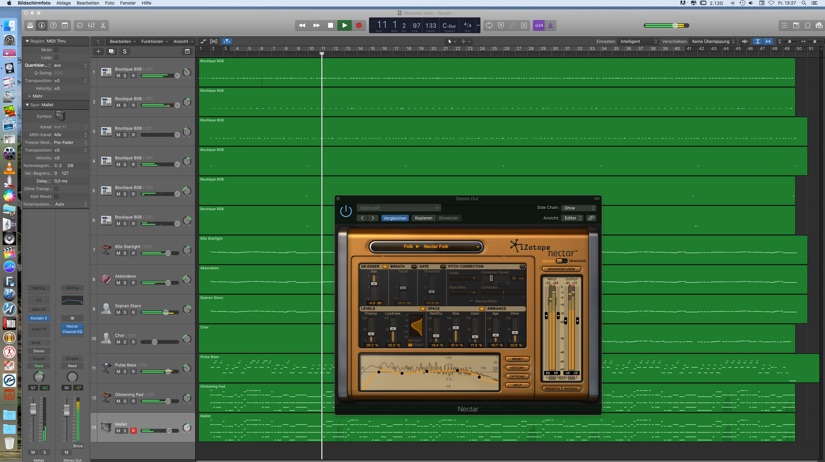Open the Mixer faders icon
The image size is (825, 462).
point(92,25)
